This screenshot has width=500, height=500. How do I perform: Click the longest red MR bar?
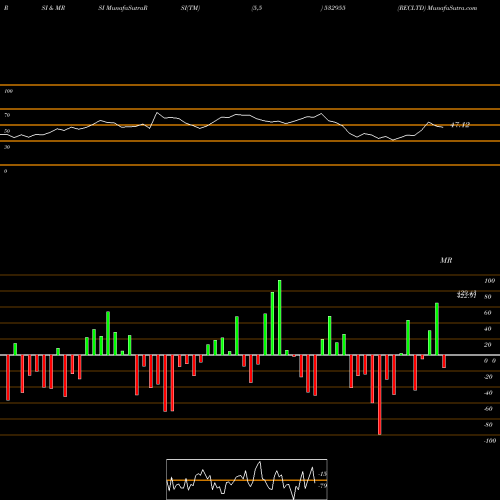pos(379,395)
